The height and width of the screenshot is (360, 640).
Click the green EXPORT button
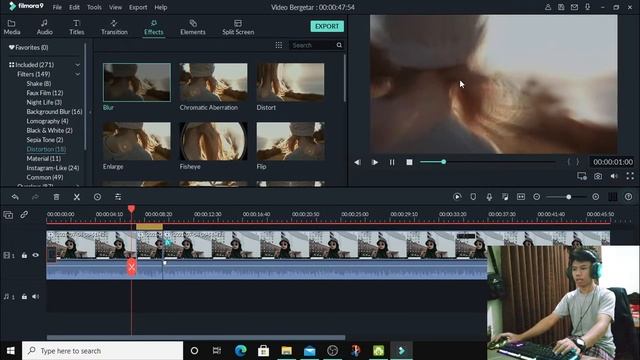pos(327,26)
